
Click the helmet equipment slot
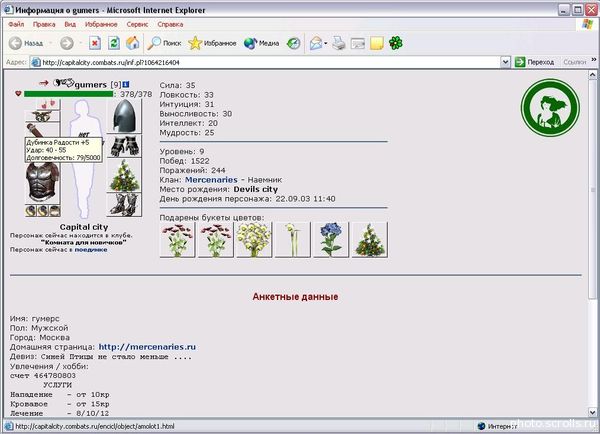click(x=124, y=116)
